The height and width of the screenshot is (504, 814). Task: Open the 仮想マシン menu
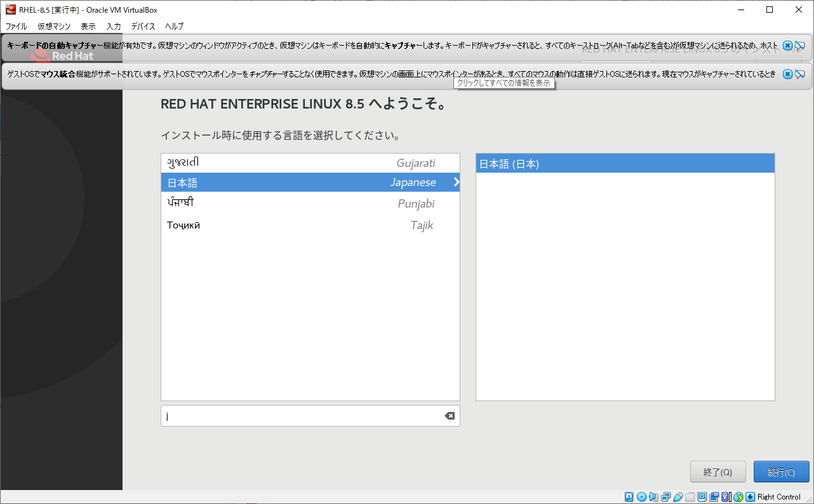click(x=54, y=27)
